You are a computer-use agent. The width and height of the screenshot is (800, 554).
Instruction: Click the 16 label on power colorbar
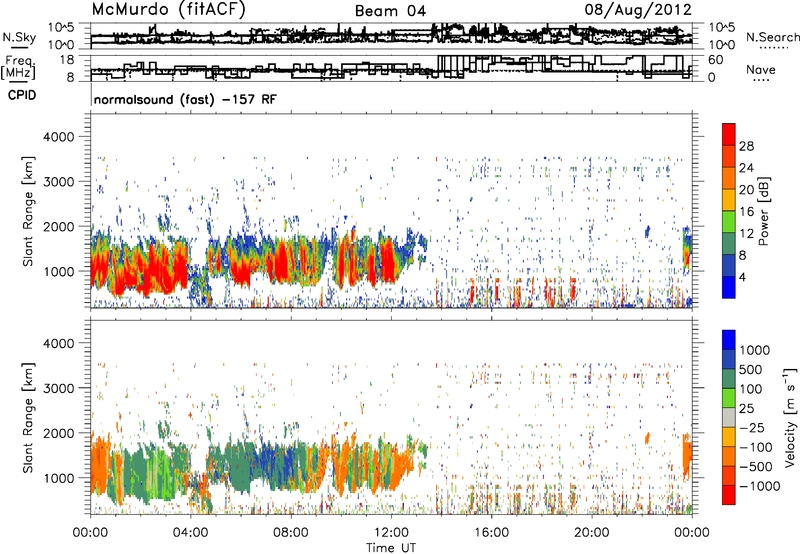click(x=746, y=212)
